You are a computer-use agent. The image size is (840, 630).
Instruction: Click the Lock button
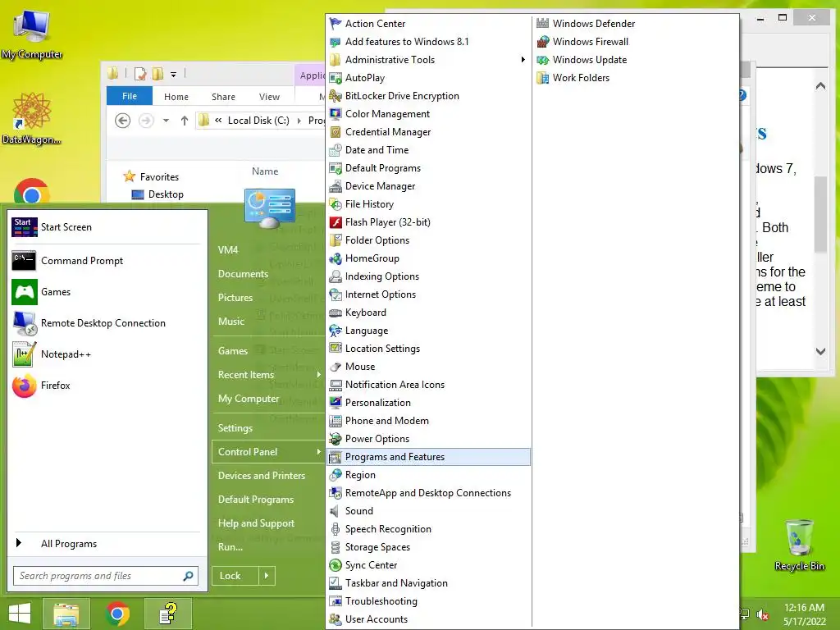click(x=235, y=576)
